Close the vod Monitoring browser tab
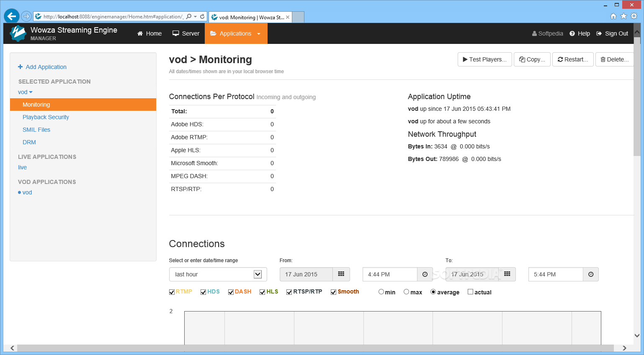The width and height of the screenshot is (644, 355). tap(288, 17)
